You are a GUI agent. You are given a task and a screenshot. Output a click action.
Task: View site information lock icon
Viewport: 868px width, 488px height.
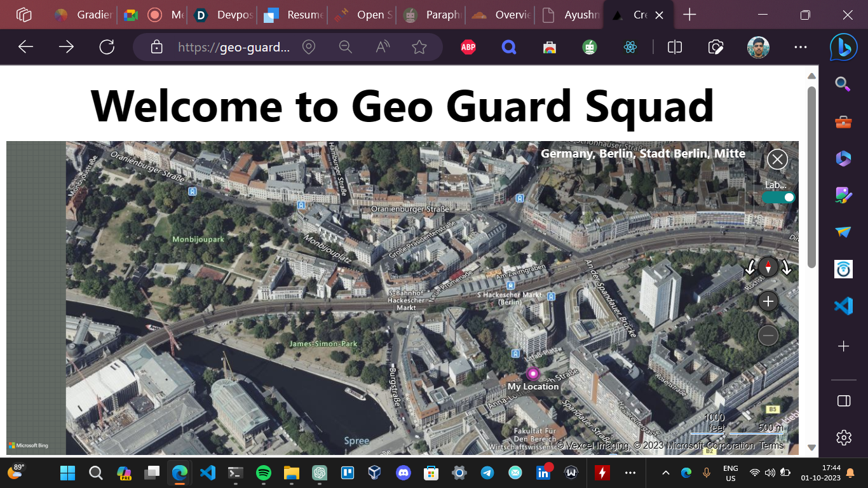156,47
